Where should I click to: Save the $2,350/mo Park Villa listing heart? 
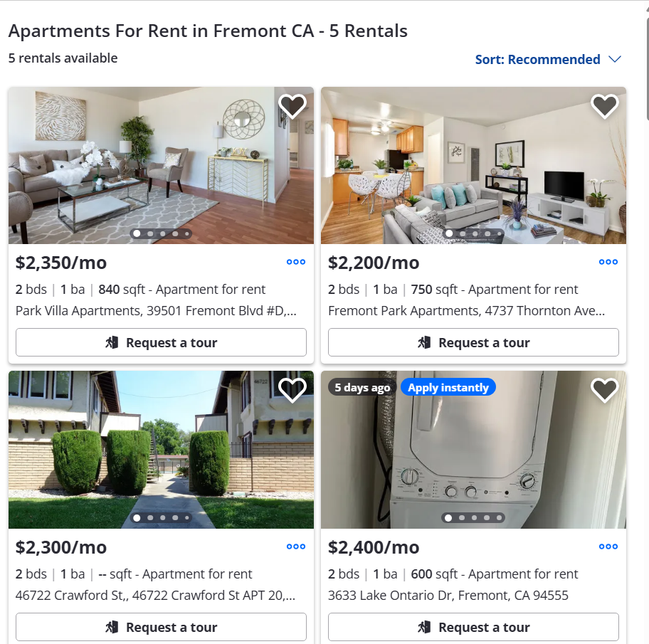pos(292,106)
